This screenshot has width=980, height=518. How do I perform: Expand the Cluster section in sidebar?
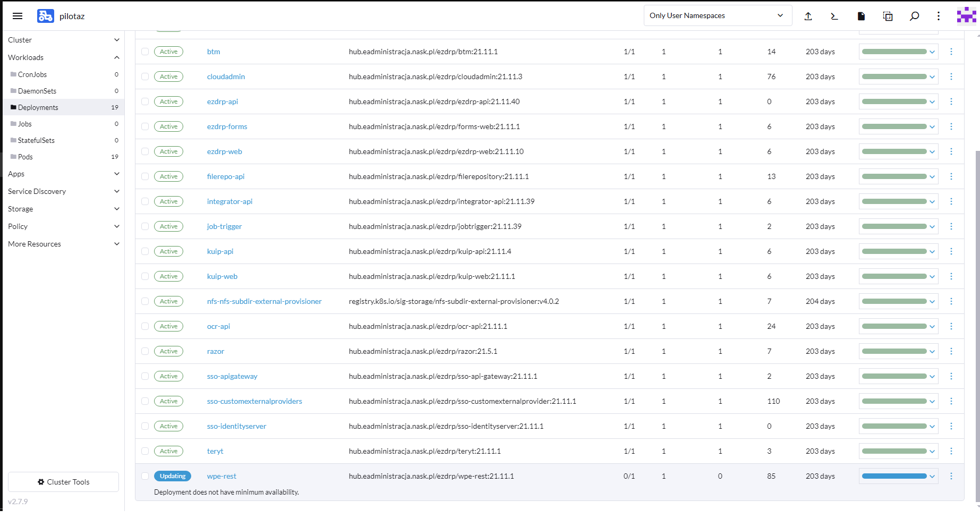tap(63, 40)
